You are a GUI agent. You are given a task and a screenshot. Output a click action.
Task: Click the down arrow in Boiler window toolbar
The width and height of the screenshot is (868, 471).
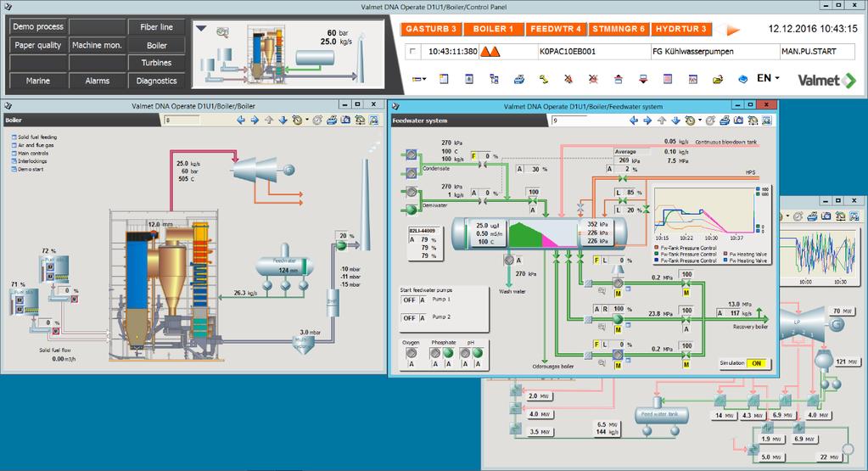pyautogui.click(x=283, y=121)
